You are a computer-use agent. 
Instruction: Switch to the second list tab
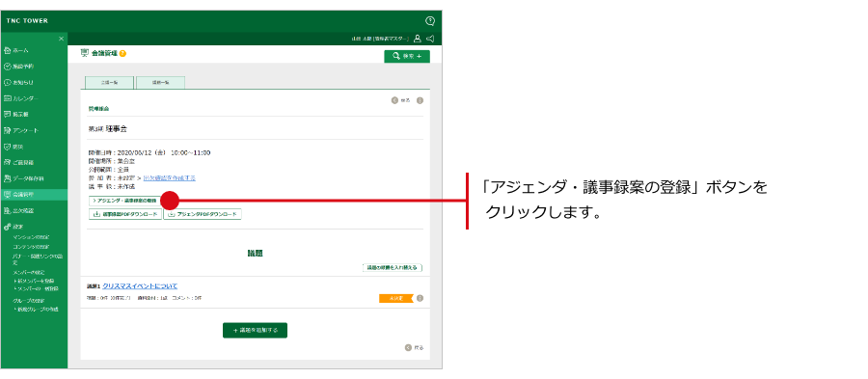160,82
